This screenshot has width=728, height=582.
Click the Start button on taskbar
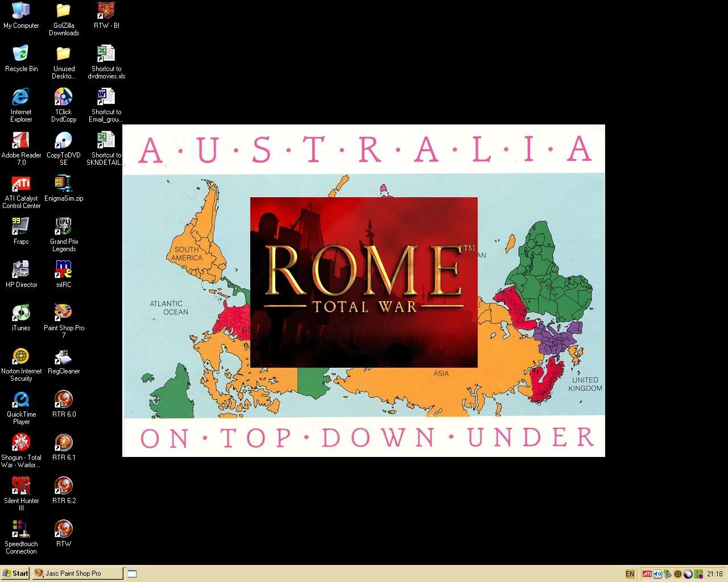[15, 573]
